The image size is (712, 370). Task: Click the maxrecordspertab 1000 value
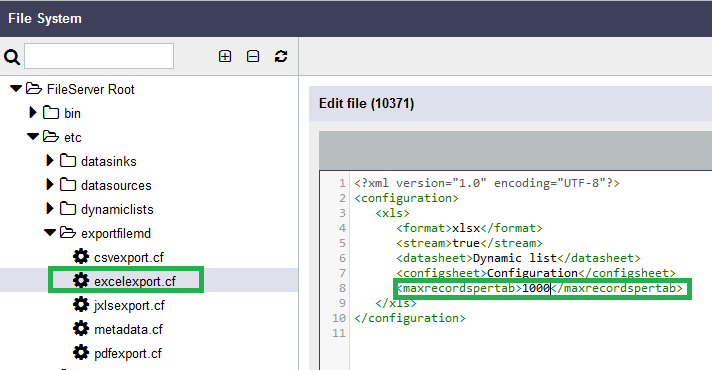point(536,288)
